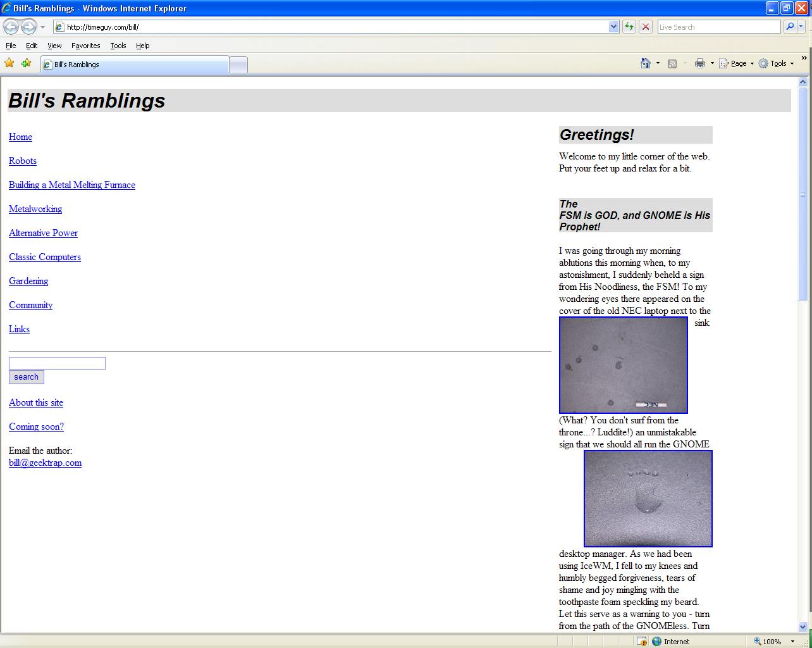Open the View menu
The height and width of the screenshot is (648, 812).
coord(55,46)
